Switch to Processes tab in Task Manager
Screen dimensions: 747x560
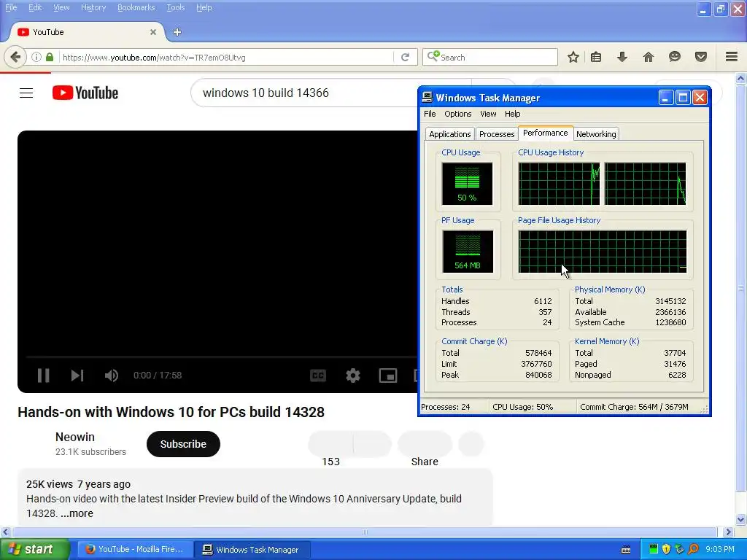[x=496, y=134]
